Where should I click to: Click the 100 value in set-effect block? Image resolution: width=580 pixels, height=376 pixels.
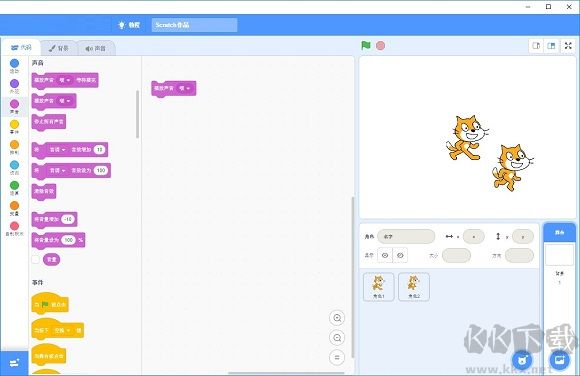pyautogui.click(x=101, y=170)
